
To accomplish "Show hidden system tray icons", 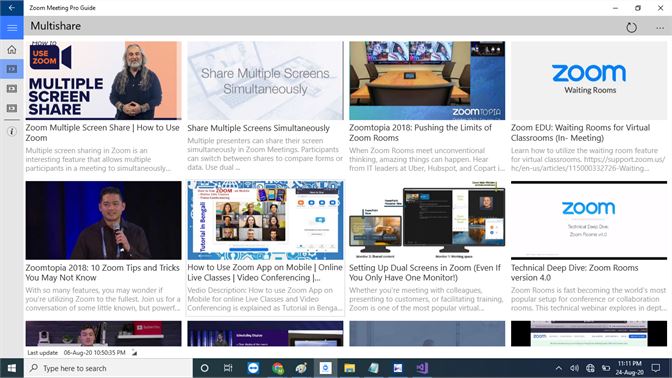I will 558,368.
